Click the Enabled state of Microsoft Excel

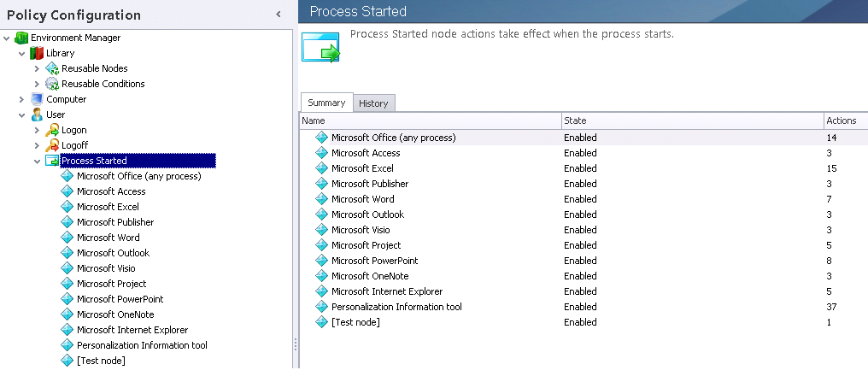tap(580, 168)
